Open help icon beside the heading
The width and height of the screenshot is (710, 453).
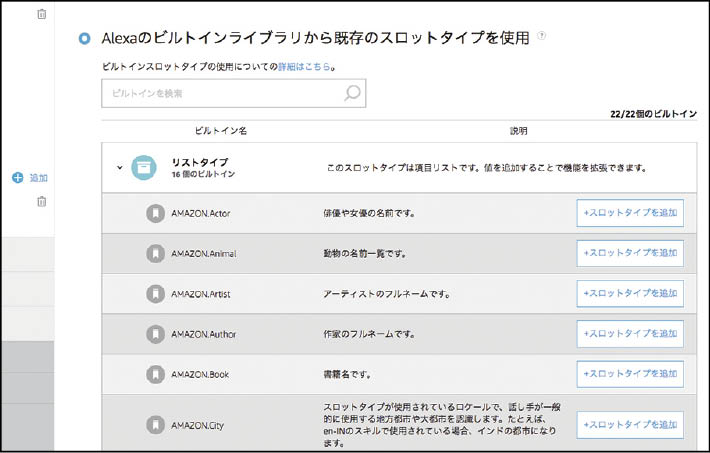point(542,35)
